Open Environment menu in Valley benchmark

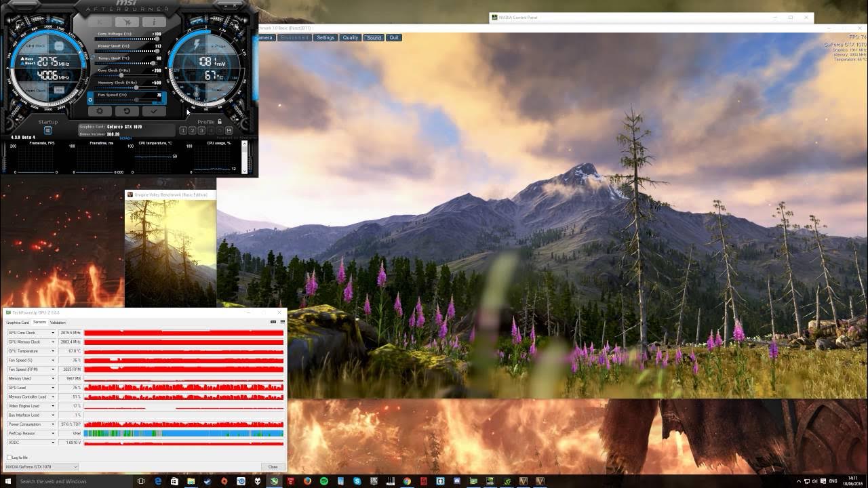(294, 38)
